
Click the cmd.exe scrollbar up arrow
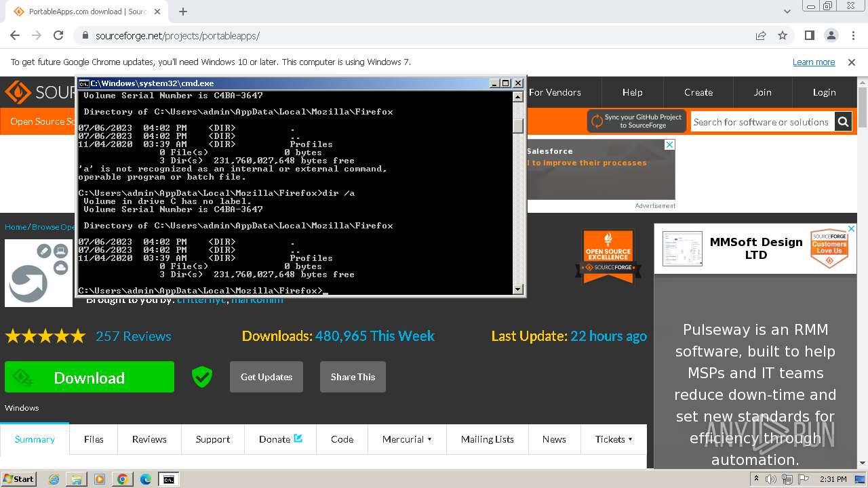point(518,97)
